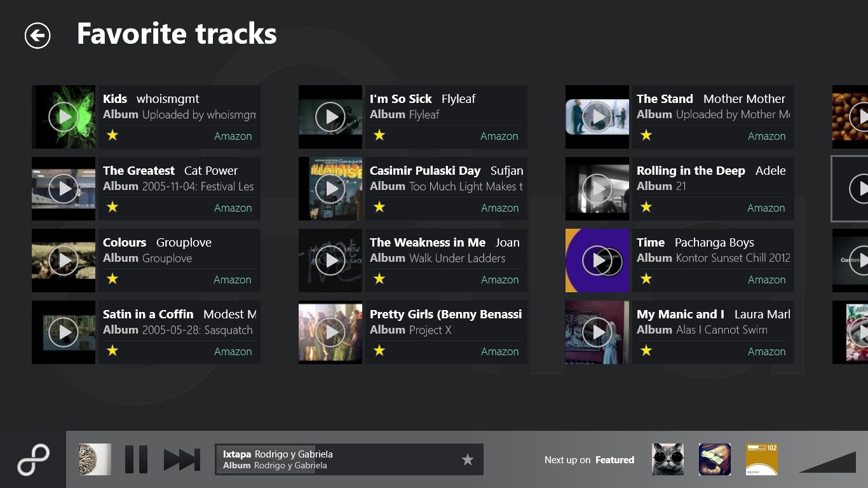
Task: Play the Kids track by whoismgmt
Action: click(x=64, y=117)
